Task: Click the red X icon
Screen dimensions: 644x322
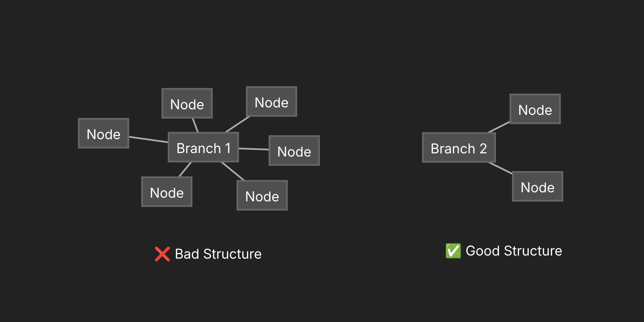Action: (x=162, y=254)
